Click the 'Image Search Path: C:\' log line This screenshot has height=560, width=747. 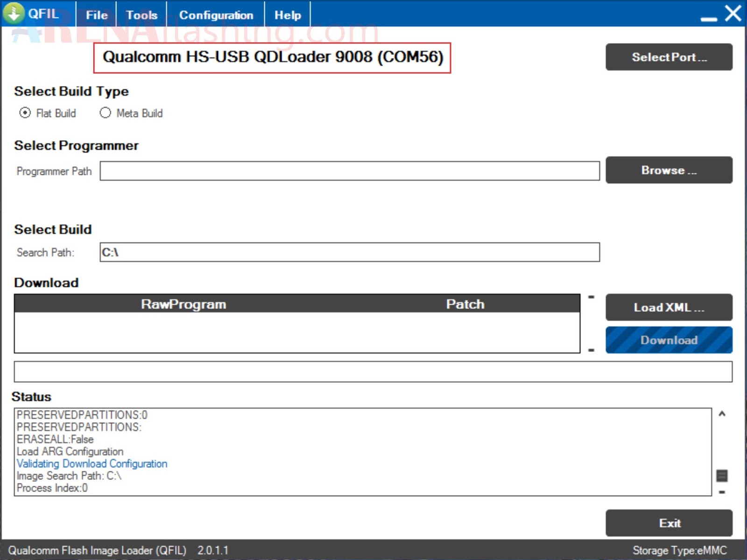(x=69, y=476)
